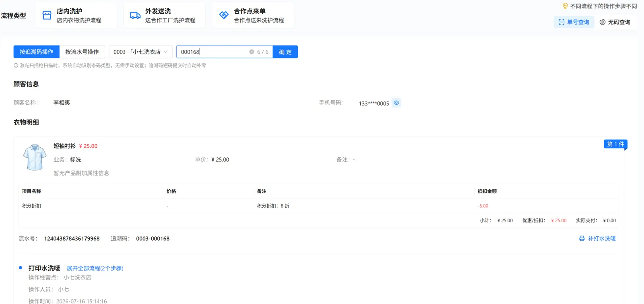Click the delivery truck icon for 外发送洗
644x304 pixels.
pos(135,15)
